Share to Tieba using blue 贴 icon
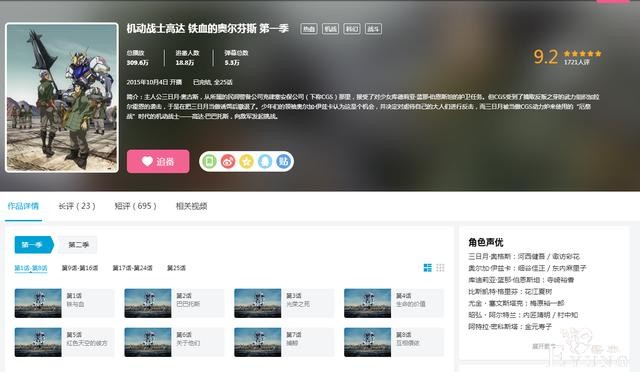This screenshot has height=372, width=640. point(283,161)
